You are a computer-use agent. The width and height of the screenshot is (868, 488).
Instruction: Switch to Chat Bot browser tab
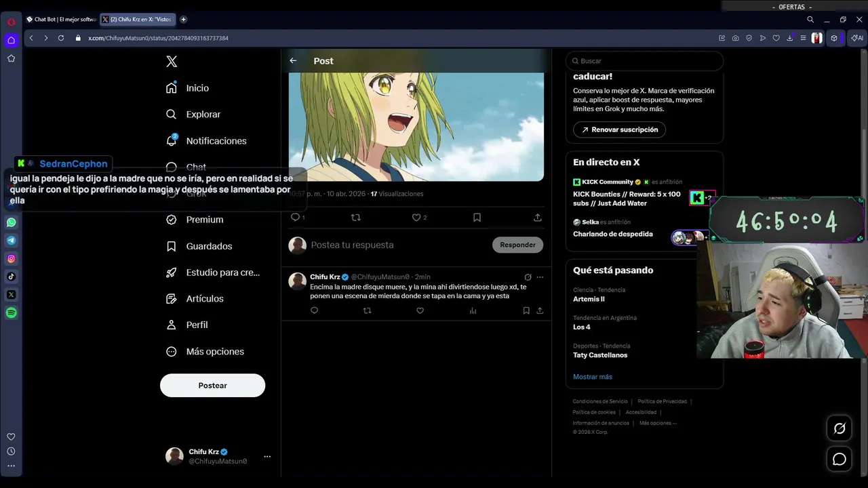[61, 20]
